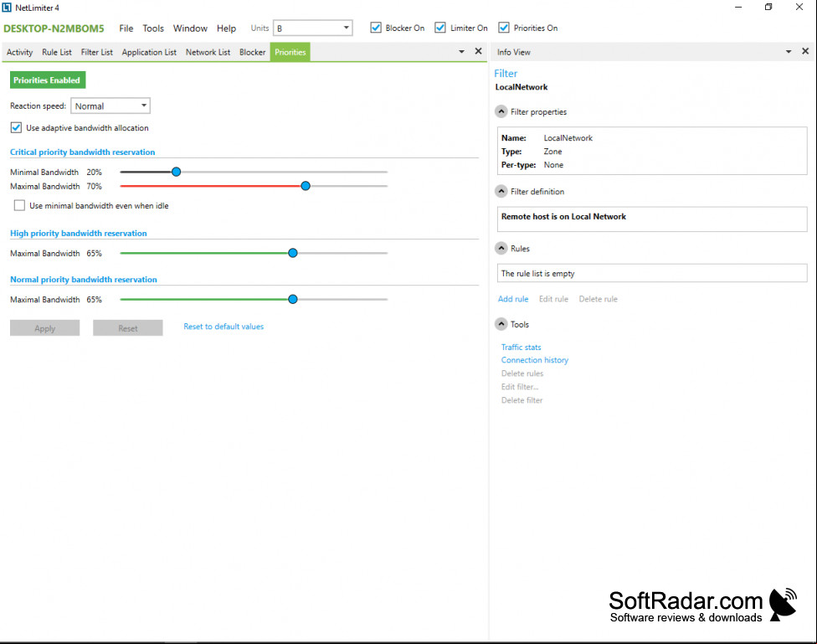The image size is (817, 644).
Task: Open the Info View panel options arrow
Action: (x=789, y=52)
